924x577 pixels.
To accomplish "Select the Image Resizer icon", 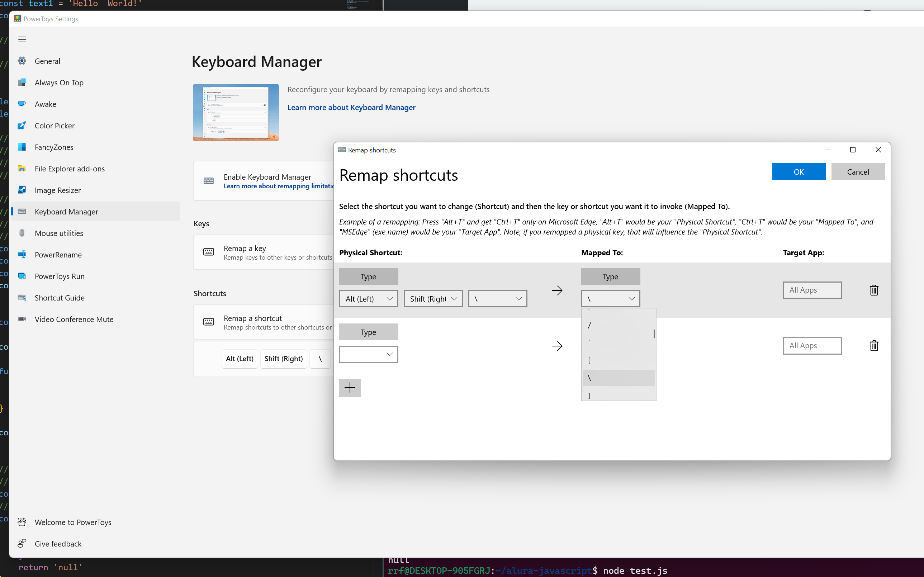I will tap(22, 190).
